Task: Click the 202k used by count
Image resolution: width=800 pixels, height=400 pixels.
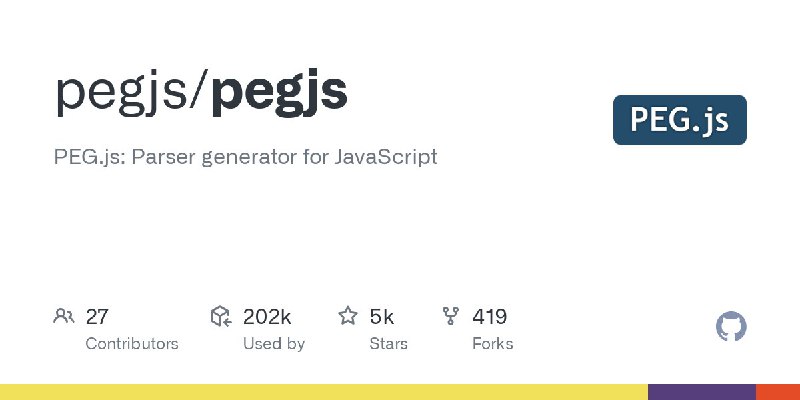Action: click(x=267, y=317)
